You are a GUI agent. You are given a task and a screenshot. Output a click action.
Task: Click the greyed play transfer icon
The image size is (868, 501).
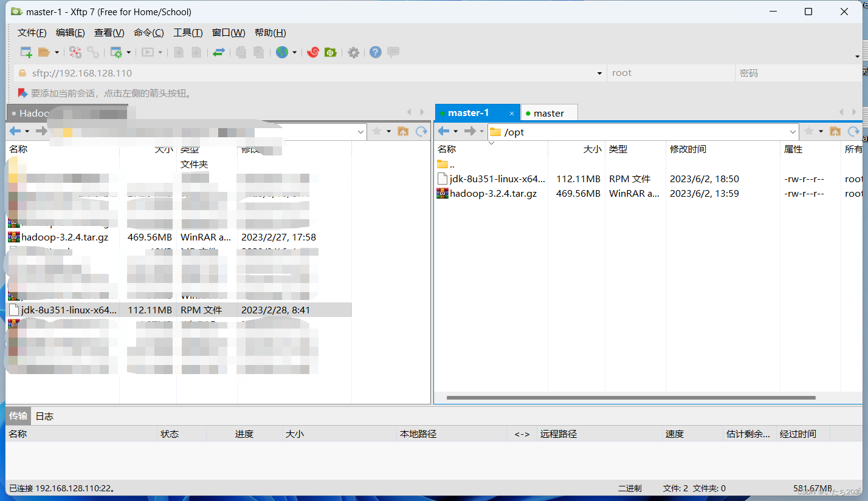[148, 52]
